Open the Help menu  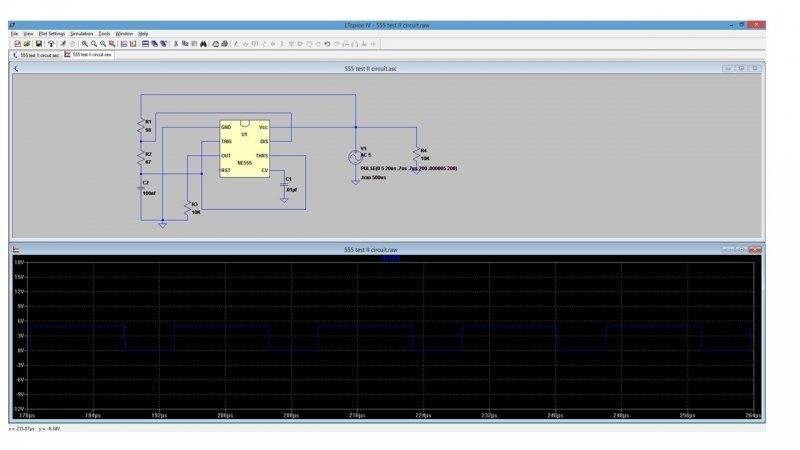tap(143, 34)
